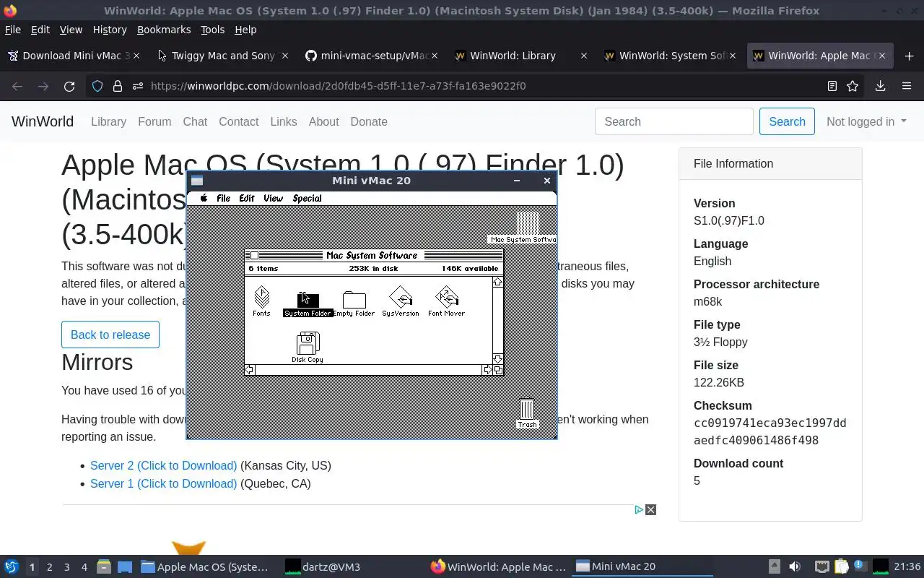Open the Library nav link

(x=108, y=121)
